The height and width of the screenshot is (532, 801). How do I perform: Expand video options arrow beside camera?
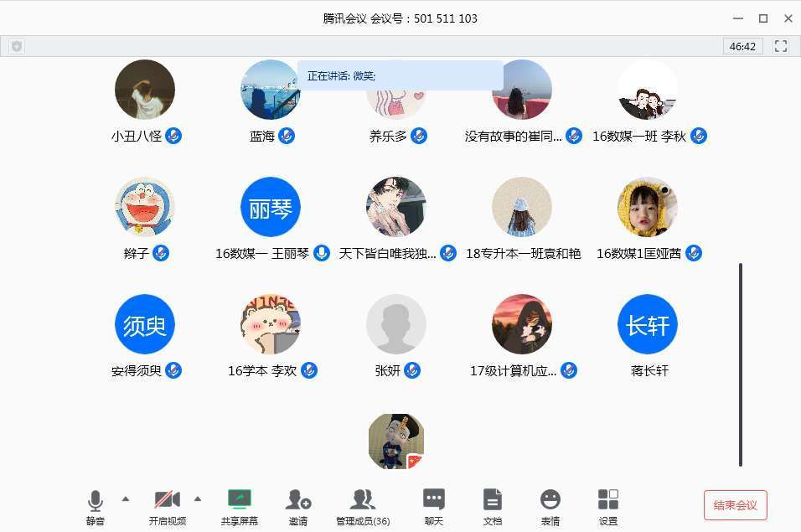click(198, 498)
